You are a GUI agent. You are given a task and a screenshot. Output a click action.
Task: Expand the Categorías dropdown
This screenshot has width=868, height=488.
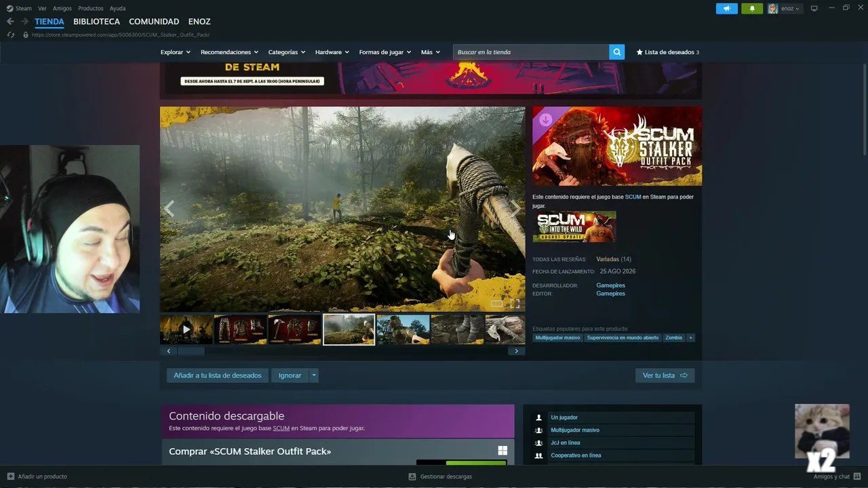(287, 52)
